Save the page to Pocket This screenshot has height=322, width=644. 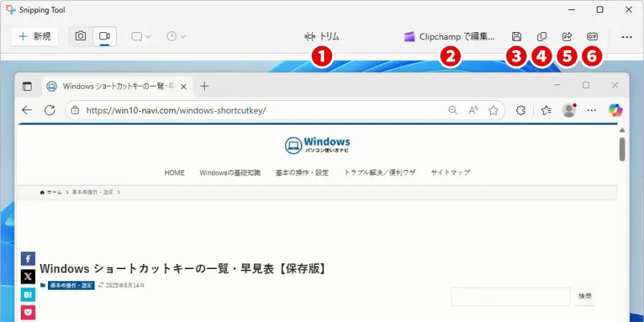[x=28, y=313]
